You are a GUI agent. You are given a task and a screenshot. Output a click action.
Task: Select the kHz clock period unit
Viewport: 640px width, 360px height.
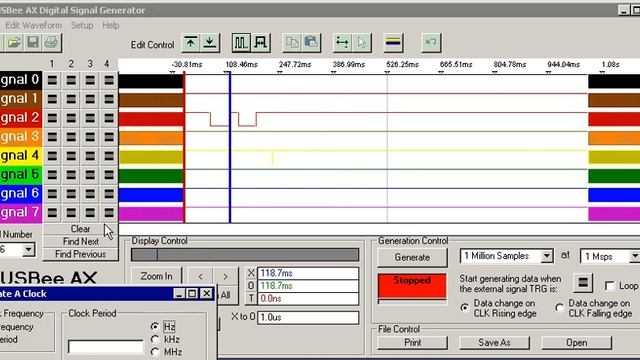[x=155, y=339]
